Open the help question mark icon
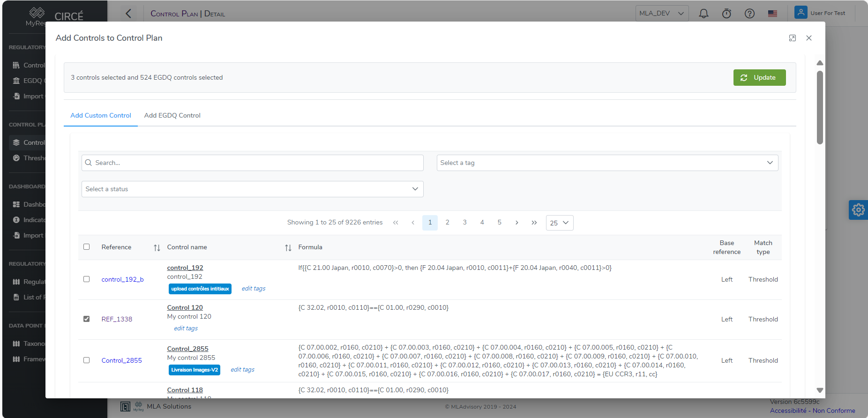The height and width of the screenshot is (418, 868). 749,14
